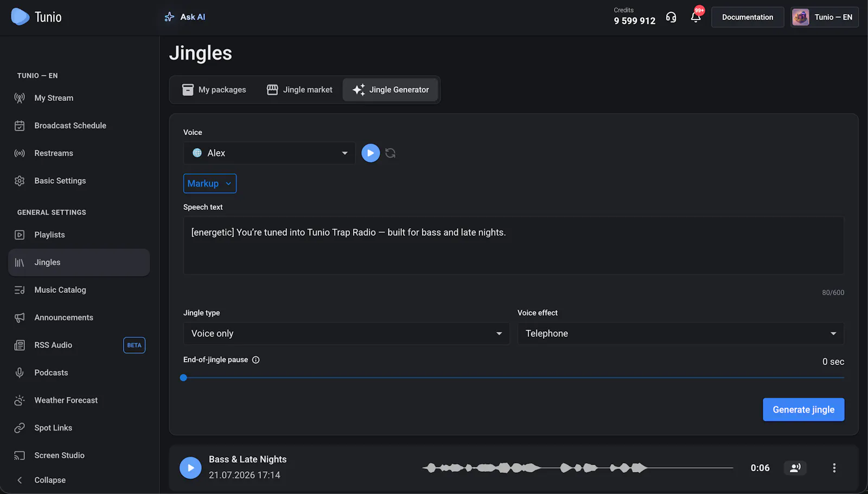Open Announcements page
The height and width of the screenshot is (494, 868).
pyautogui.click(x=79, y=318)
